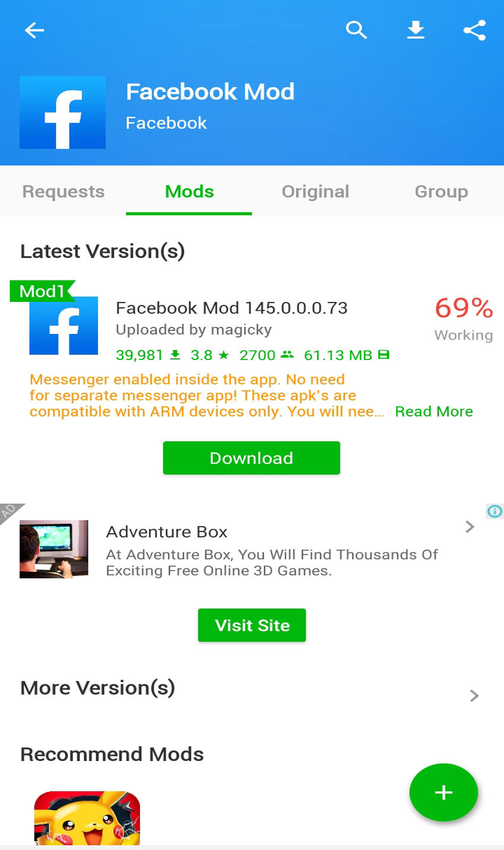504x850 pixels.
Task: Select the Mods tab
Action: coord(189,192)
